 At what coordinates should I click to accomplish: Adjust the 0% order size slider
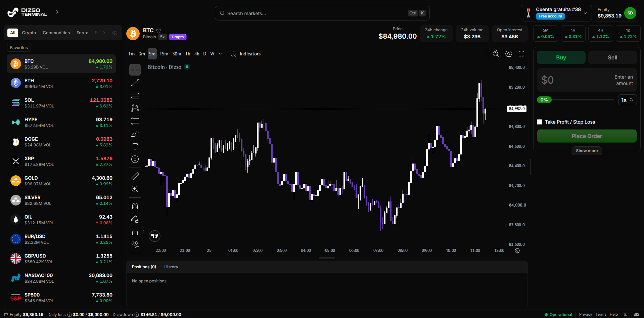pos(576,100)
